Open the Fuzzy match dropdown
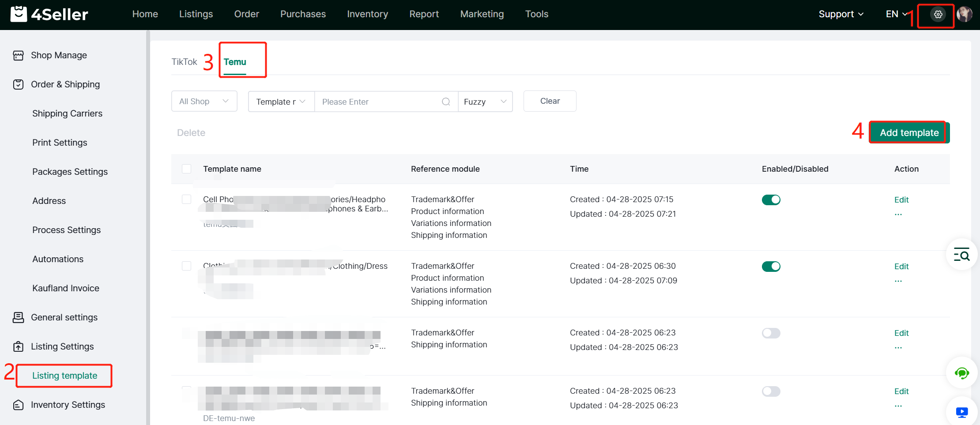980x425 pixels. click(485, 102)
